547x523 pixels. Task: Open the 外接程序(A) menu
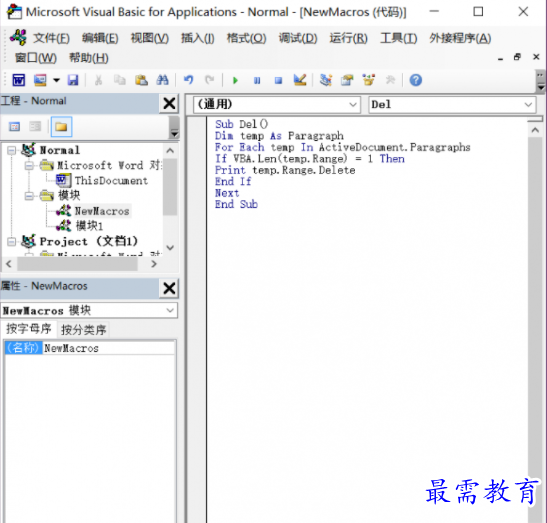pyautogui.click(x=460, y=38)
